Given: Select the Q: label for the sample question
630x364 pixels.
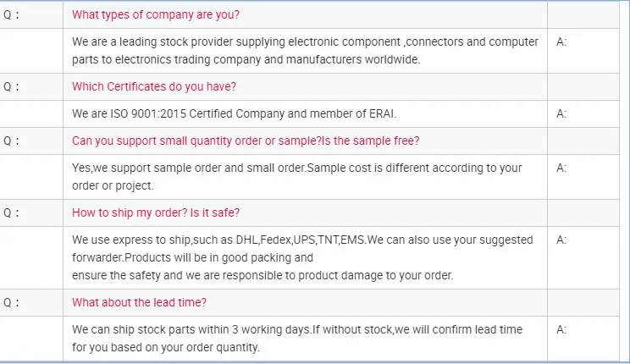Looking at the screenshot, I should click(12, 141).
